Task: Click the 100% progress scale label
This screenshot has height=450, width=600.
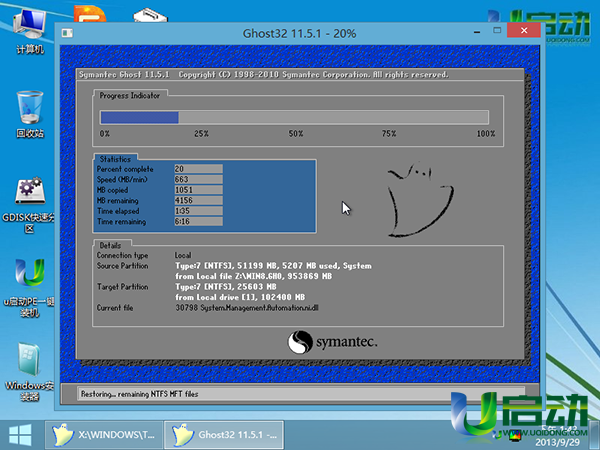Action: pos(486,134)
